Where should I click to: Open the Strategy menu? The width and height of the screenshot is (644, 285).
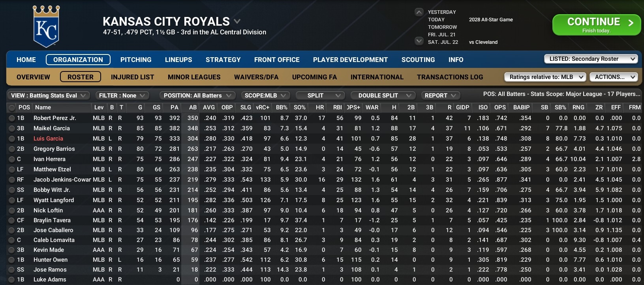point(223,60)
